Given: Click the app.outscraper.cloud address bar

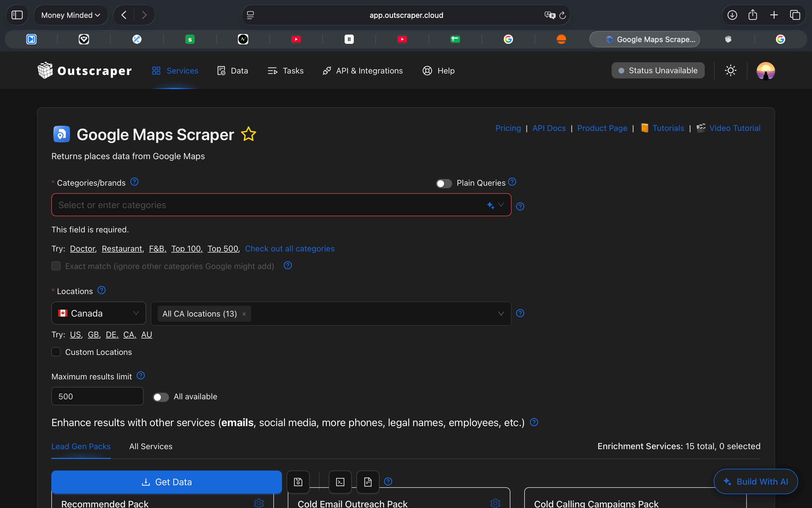Looking at the screenshot, I should coord(406,15).
